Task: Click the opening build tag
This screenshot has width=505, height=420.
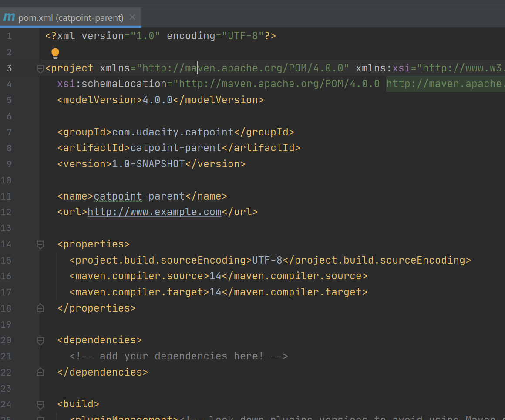Action: [78, 404]
